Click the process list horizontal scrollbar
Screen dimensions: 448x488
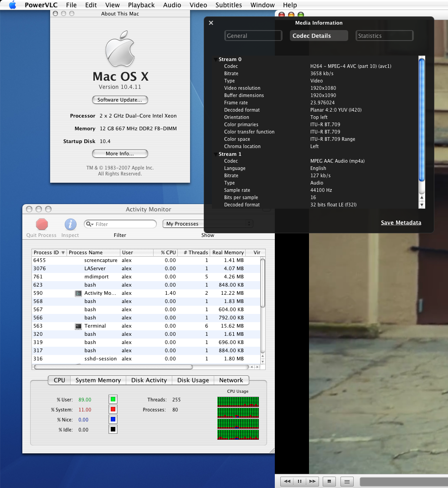113,367
